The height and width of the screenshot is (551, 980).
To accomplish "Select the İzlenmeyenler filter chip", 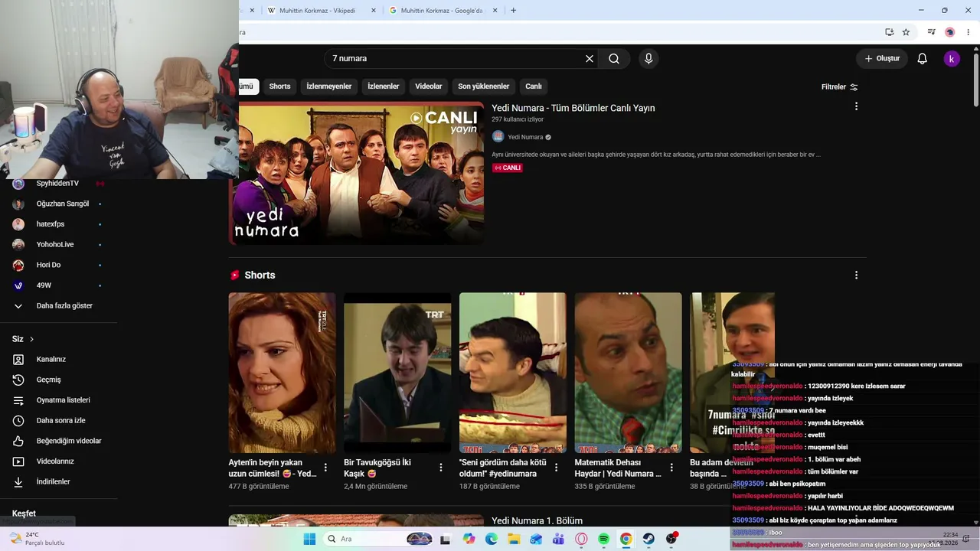I will point(329,86).
